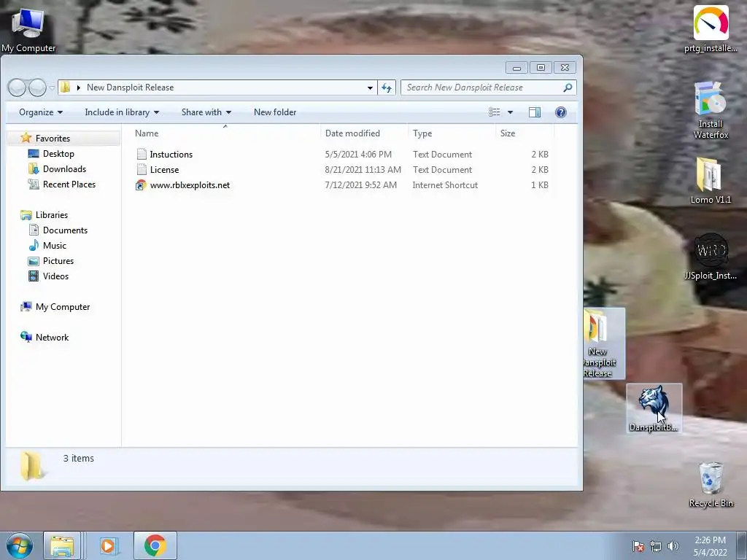Click the volume speaker tray icon
The image size is (747, 560).
[673, 546]
